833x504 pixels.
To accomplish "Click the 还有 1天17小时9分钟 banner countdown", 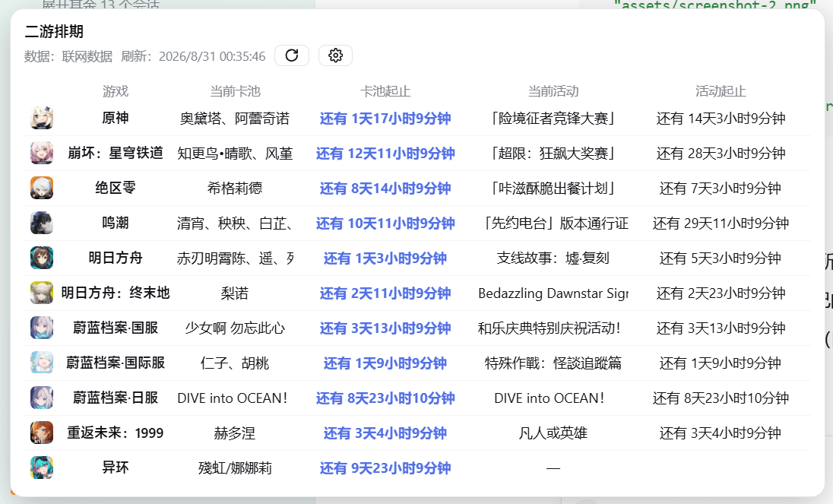I will pos(385,119).
